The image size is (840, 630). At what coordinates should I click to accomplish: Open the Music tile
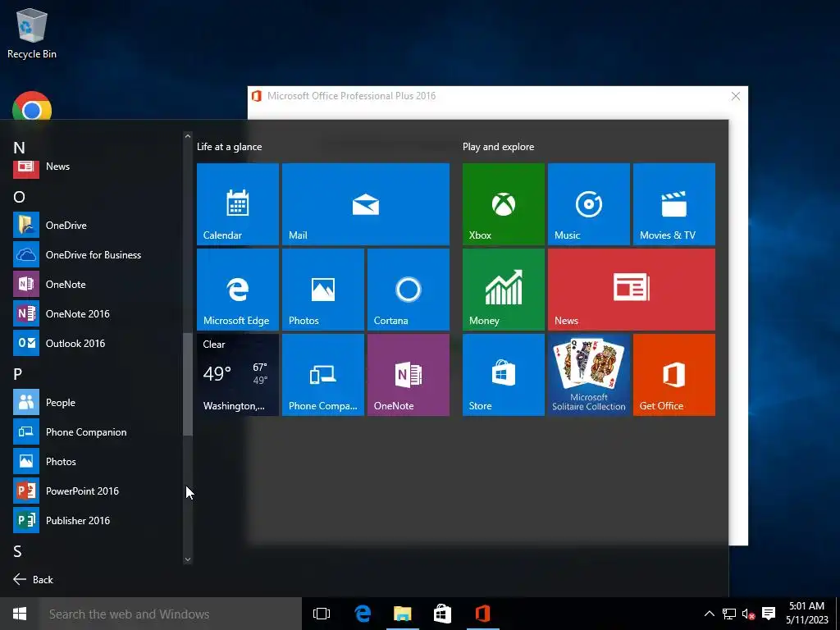589,204
